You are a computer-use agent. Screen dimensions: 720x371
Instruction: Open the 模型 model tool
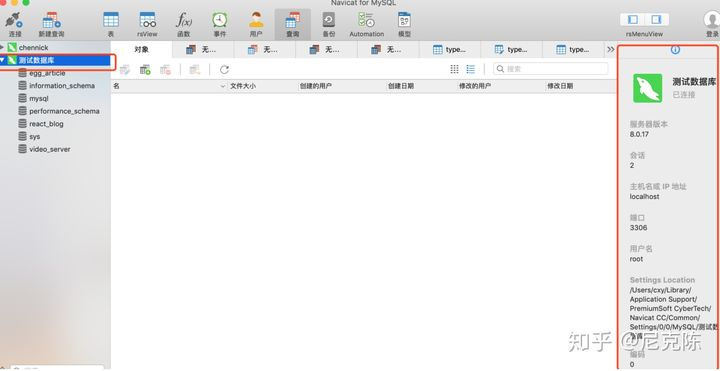pyautogui.click(x=405, y=25)
